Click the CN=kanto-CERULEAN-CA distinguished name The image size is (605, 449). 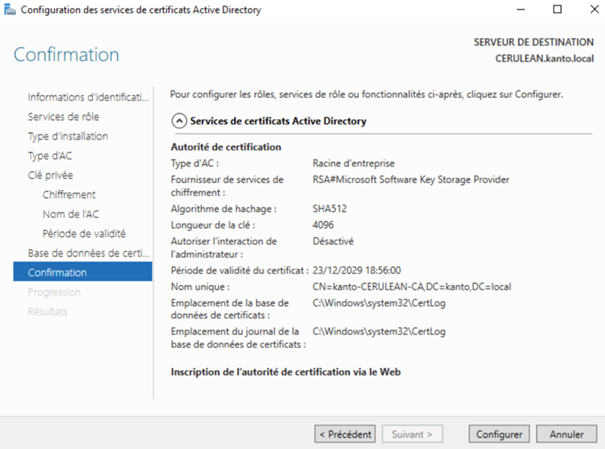412,287
